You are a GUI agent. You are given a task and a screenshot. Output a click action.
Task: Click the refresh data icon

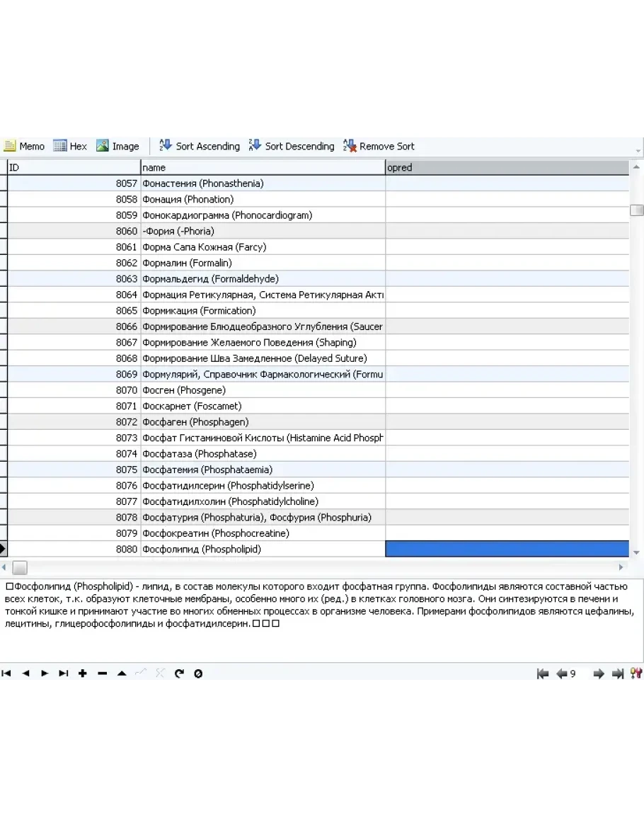tap(179, 674)
